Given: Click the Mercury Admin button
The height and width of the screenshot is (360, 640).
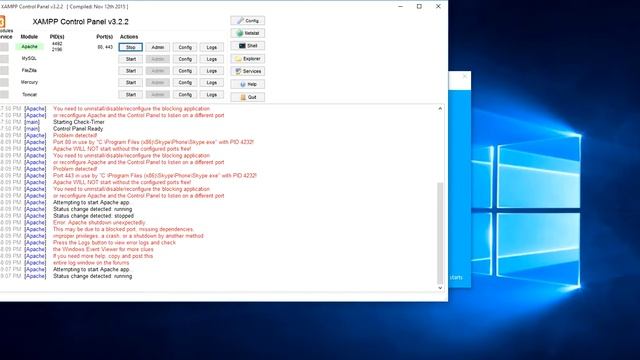Looking at the screenshot, I should click(x=158, y=83).
